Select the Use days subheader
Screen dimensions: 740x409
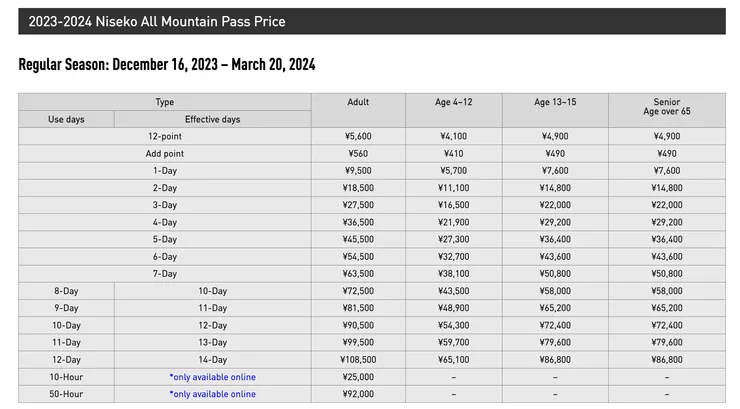point(66,119)
